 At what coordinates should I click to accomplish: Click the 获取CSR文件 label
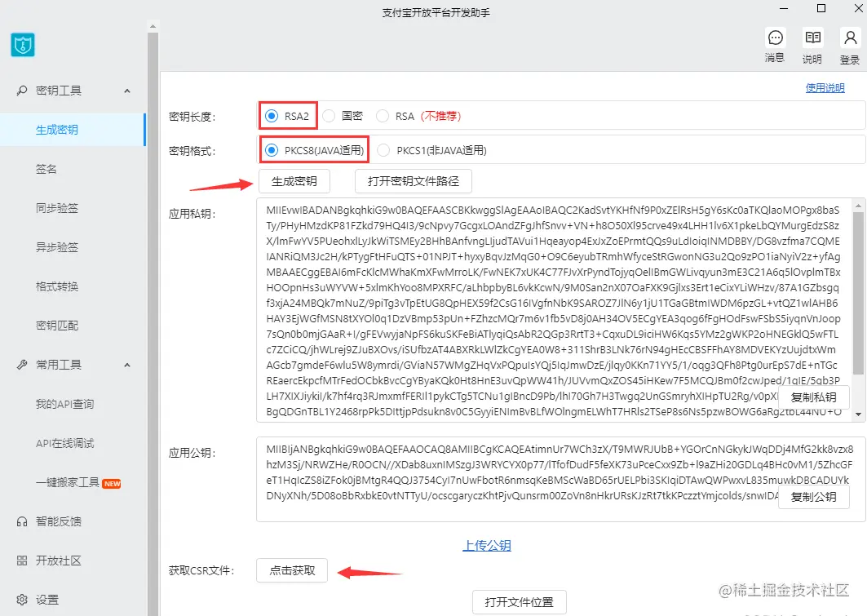201,570
